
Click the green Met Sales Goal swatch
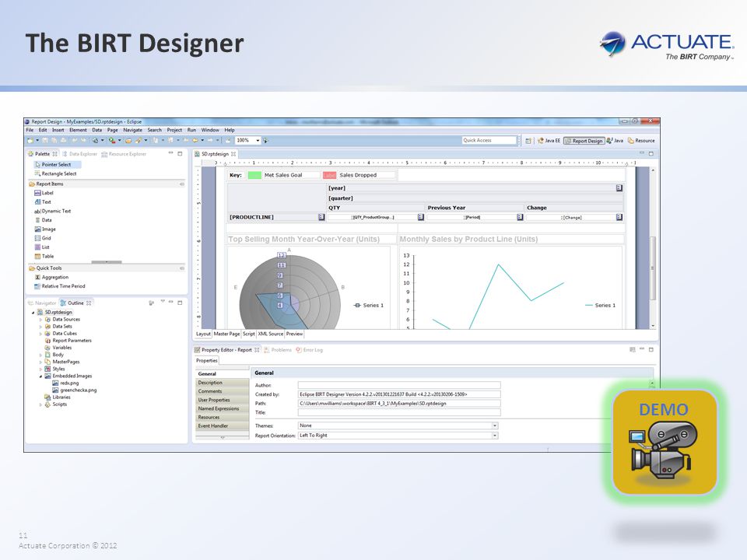tap(254, 175)
